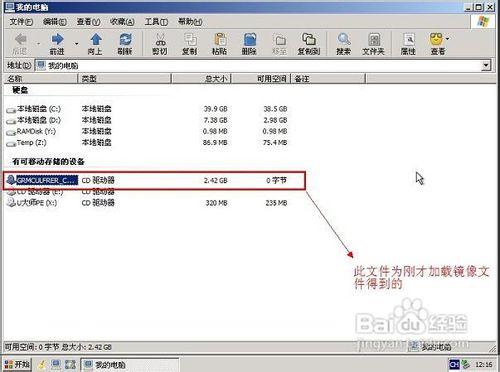Click the 查看 (Views) toolbar icon

437,39
